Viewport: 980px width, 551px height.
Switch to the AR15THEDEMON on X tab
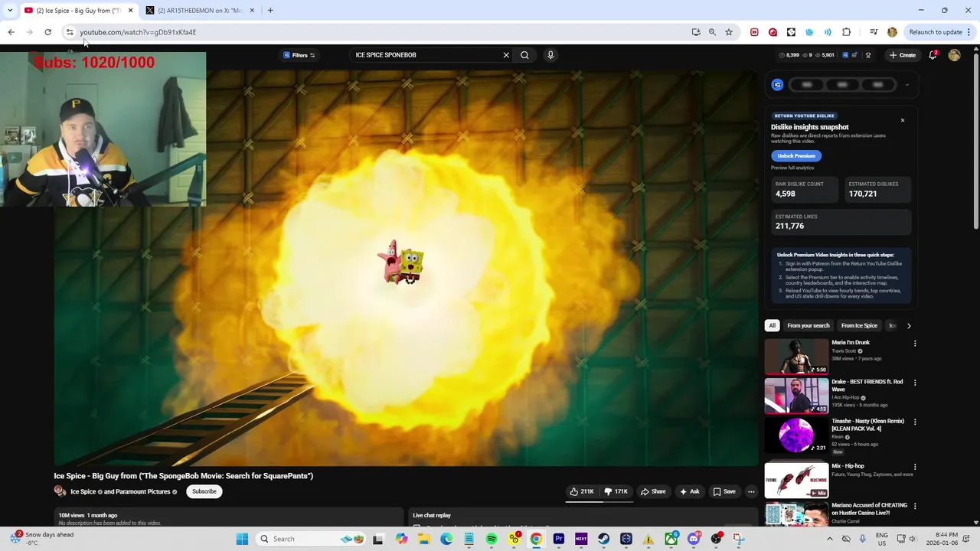pos(199,11)
